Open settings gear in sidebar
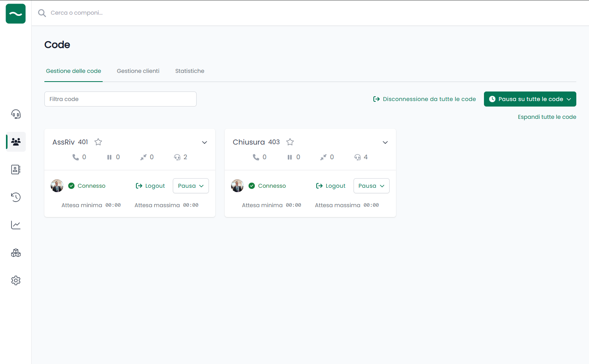Image resolution: width=589 pixels, height=364 pixels. click(16, 280)
